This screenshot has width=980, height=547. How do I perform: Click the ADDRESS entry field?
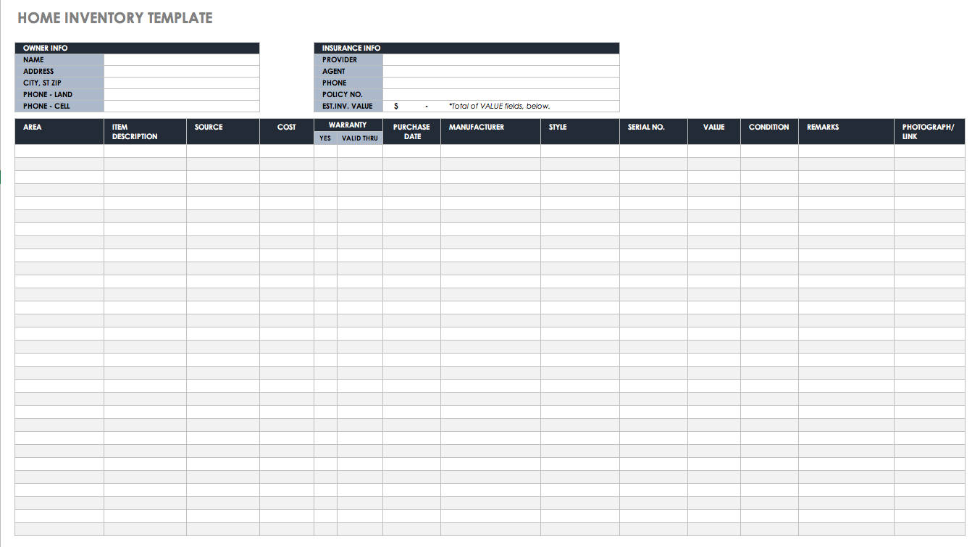(181, 71)
